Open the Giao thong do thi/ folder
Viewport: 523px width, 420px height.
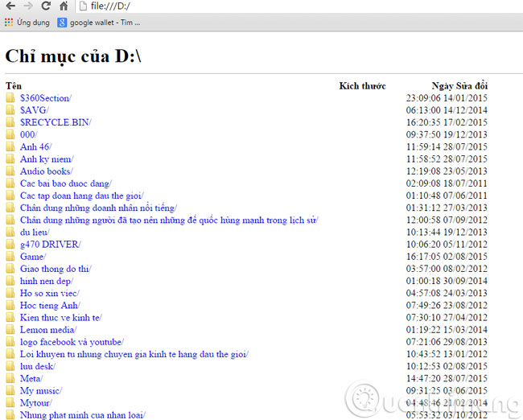(56, 269)
